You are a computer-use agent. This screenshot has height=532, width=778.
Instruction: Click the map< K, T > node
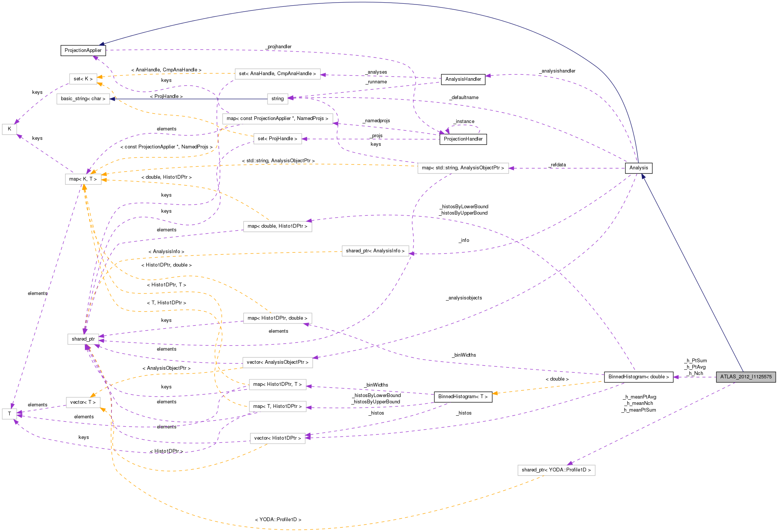pos(83,179)
